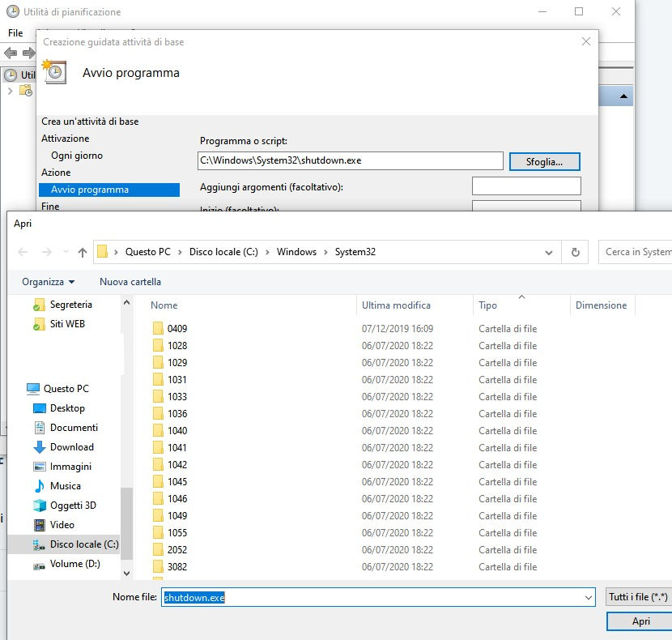Screen dimensions: 672x640
Task: Select Musica in navigation pane
Action: [57, 486]
